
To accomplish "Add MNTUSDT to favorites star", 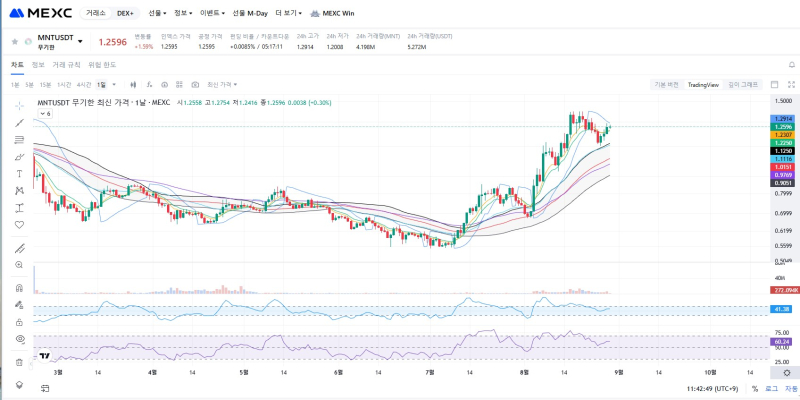I will (x=14, y=42).
